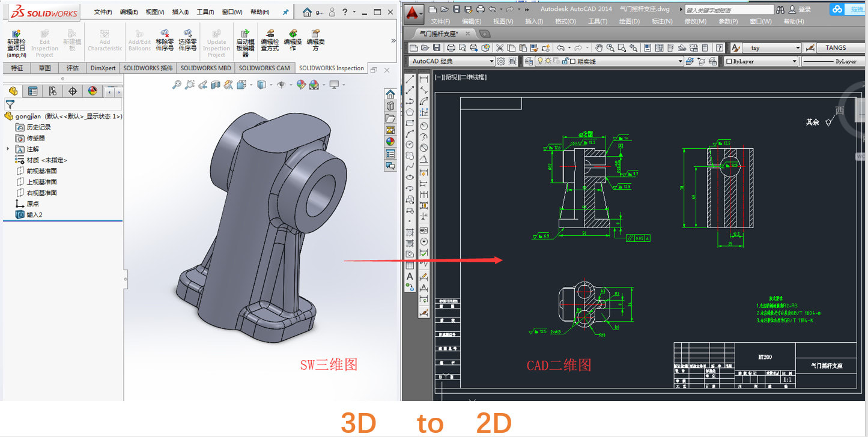
Task: Click the 新建检查项目 inspection project icon
Action: coord(16,35)
